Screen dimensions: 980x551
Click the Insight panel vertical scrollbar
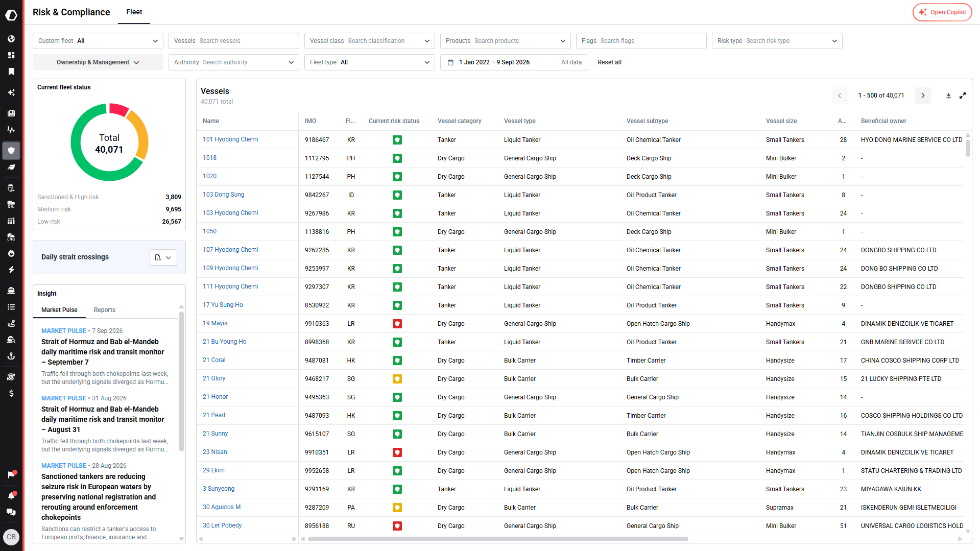[x=181, y=380]
